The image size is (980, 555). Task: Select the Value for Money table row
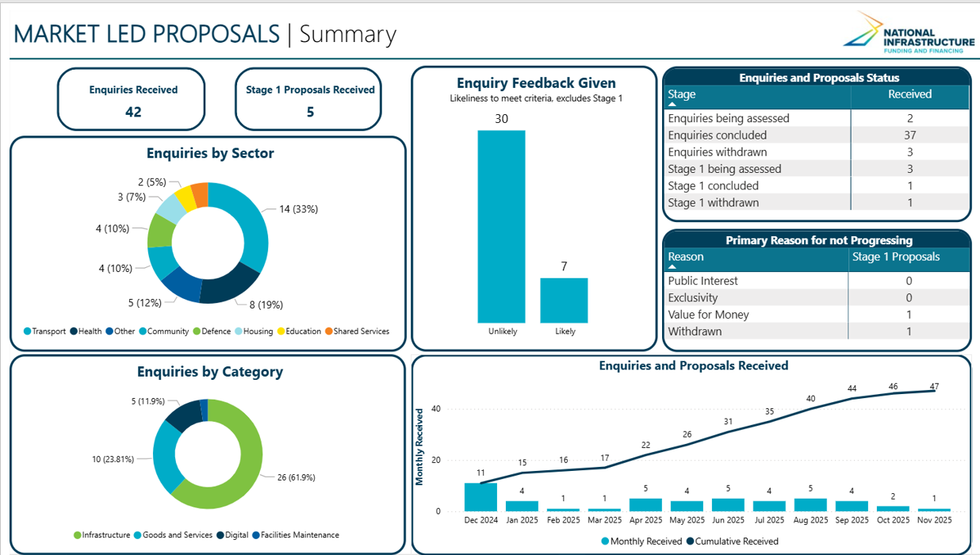click(x=816, y=315)
